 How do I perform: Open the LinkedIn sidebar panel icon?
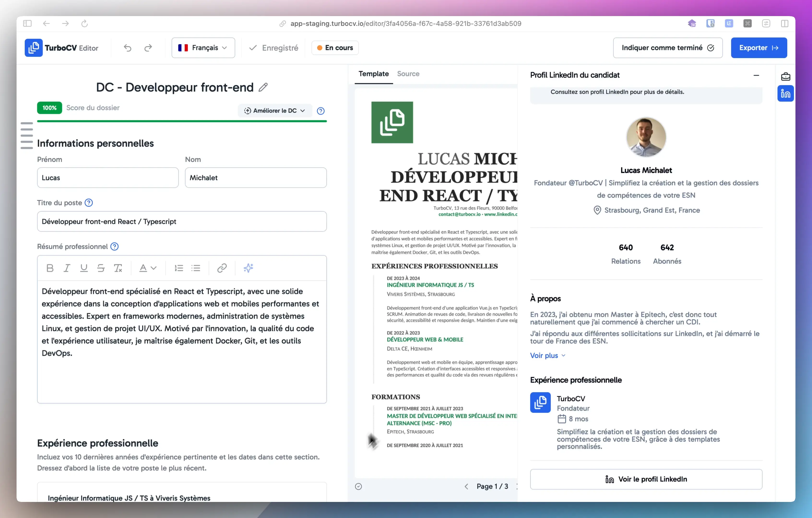(785, 94)
